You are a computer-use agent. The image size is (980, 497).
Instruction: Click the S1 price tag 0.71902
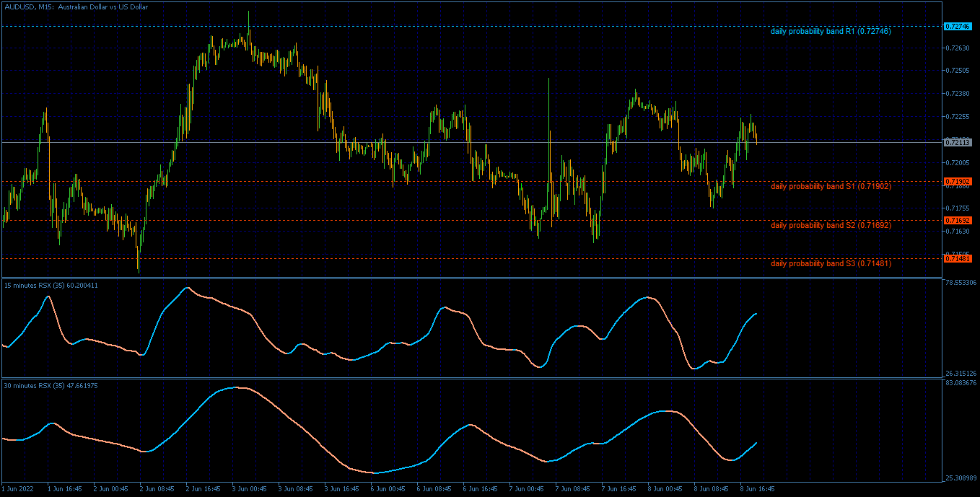click(x=958, y=181)
